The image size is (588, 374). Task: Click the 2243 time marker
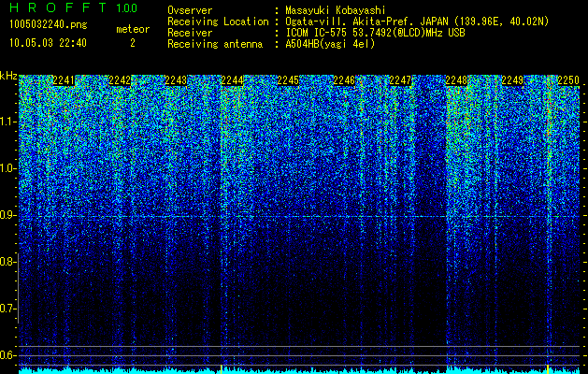coord(176,80)
